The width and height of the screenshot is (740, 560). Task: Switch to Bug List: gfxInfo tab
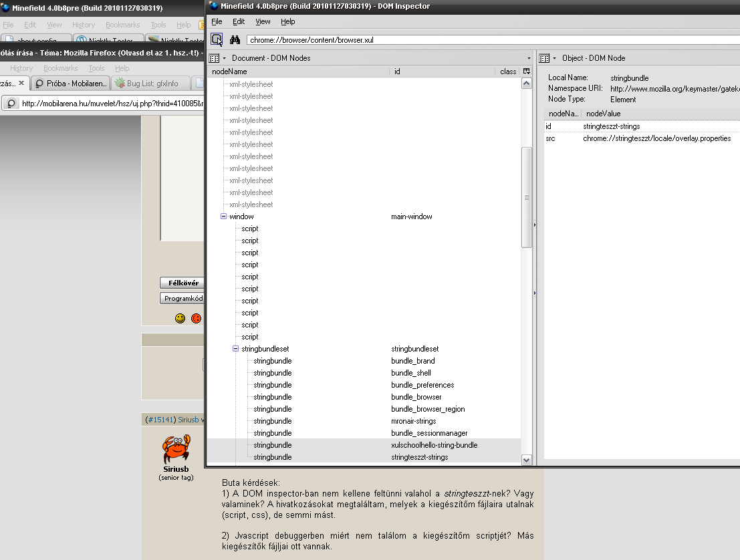coord(151,83)
